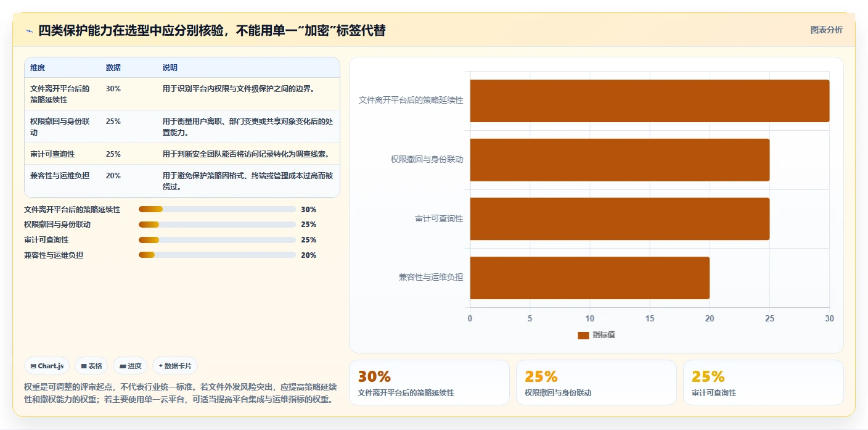Open the 30% data card
Screen dimensions: 868x430
(429, 382)
